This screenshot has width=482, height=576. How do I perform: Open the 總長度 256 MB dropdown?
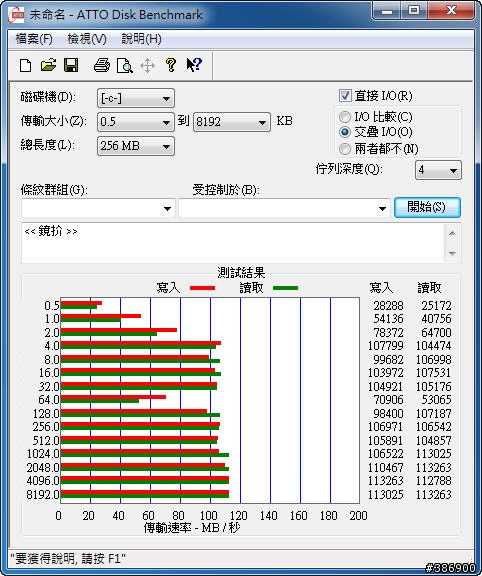tap(136, 146)
